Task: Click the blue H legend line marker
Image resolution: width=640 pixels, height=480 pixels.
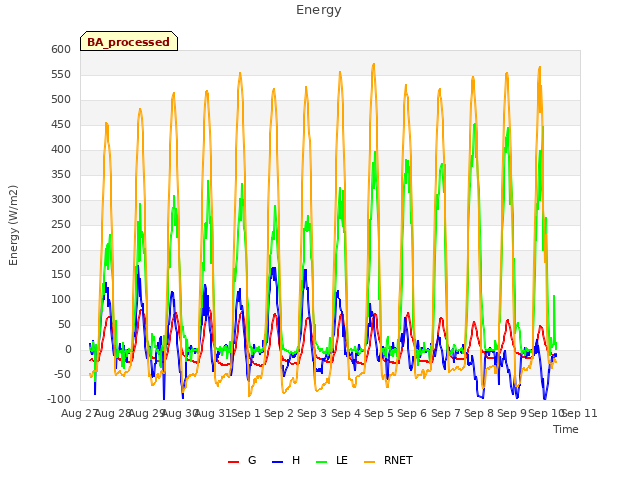Action: coord(278,462)
